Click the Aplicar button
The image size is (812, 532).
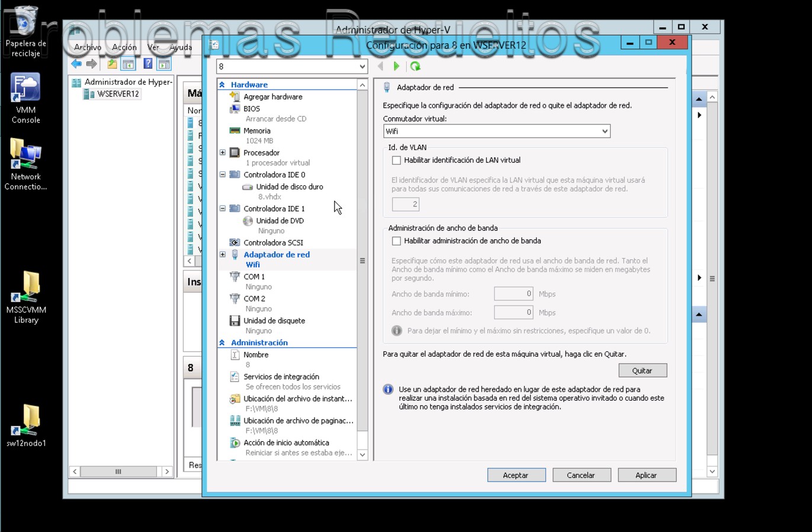click(646, 475)
